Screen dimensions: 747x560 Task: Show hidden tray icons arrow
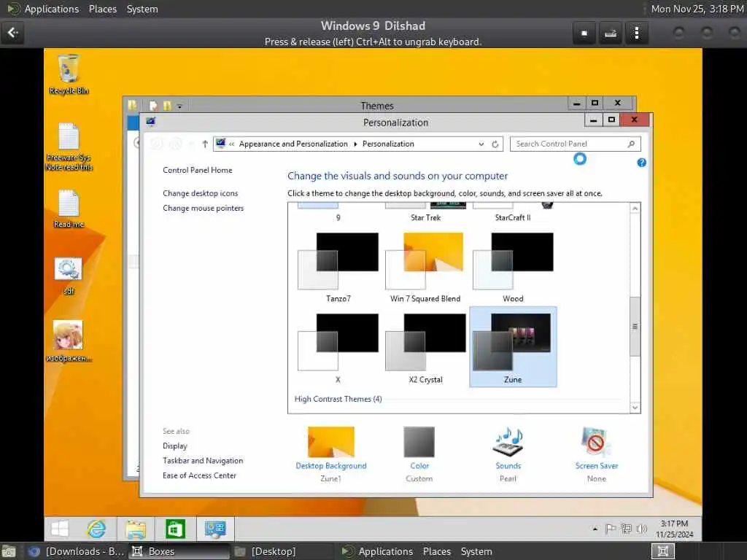pyautogui.click(x=595, y=529)
